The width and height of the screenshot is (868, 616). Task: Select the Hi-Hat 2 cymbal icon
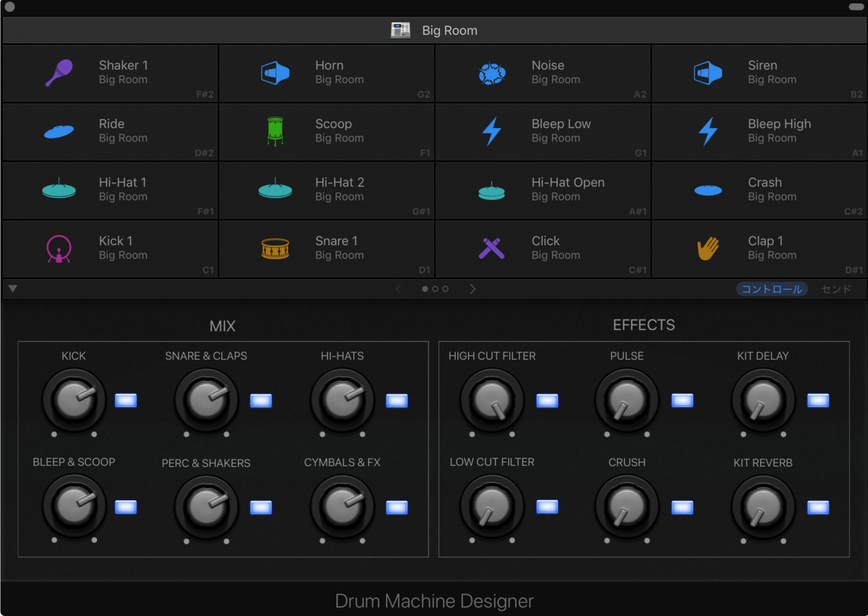click(276, 189)
